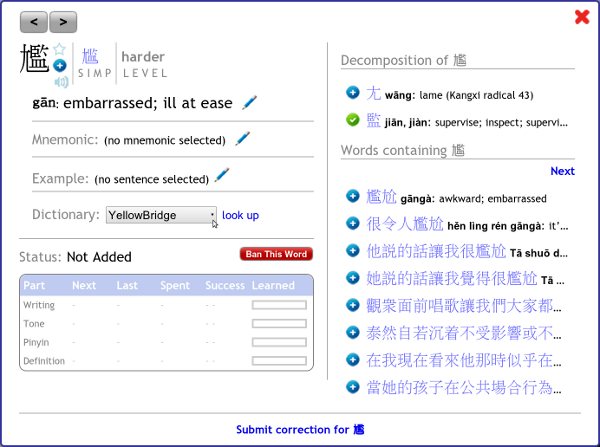Click the Pinyin learned progress bar

coord(279,342)
